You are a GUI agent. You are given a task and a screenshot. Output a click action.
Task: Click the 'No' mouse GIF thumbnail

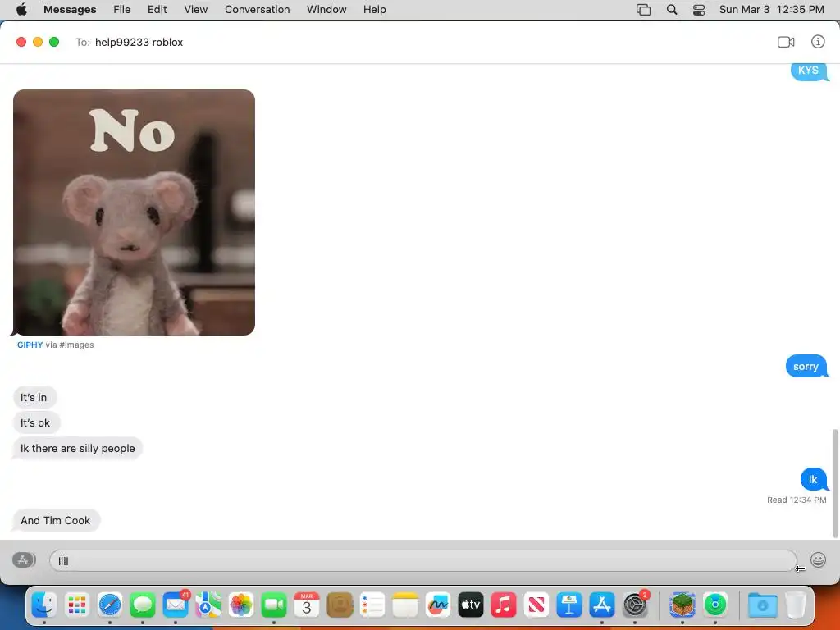tap(134, 212)
